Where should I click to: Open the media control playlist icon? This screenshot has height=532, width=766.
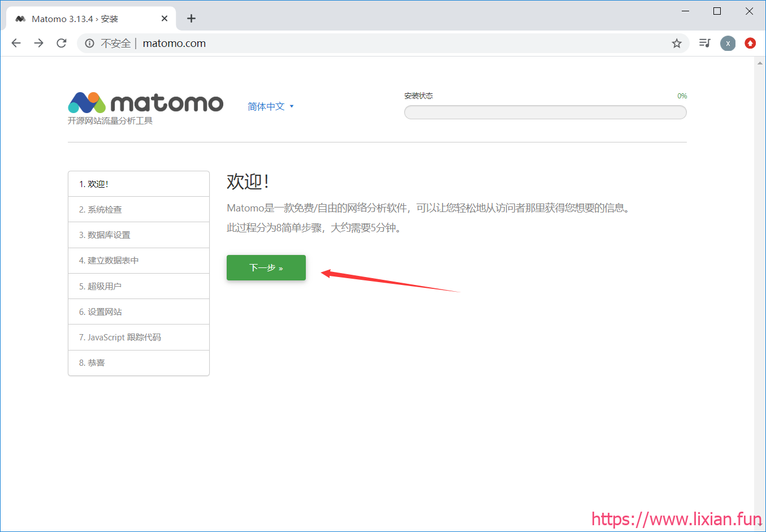(x=704, y=43)
